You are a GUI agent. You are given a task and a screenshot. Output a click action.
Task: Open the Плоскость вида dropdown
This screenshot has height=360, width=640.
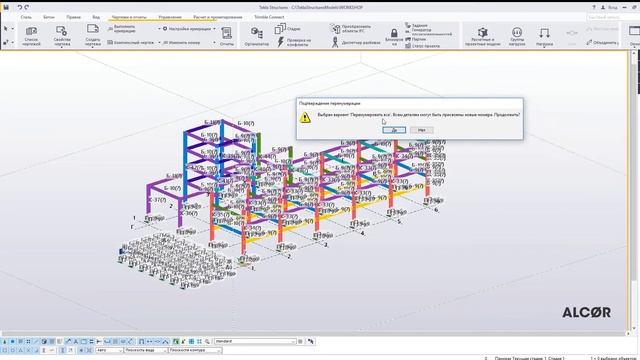pyautogui.click(x=145, y=350)
